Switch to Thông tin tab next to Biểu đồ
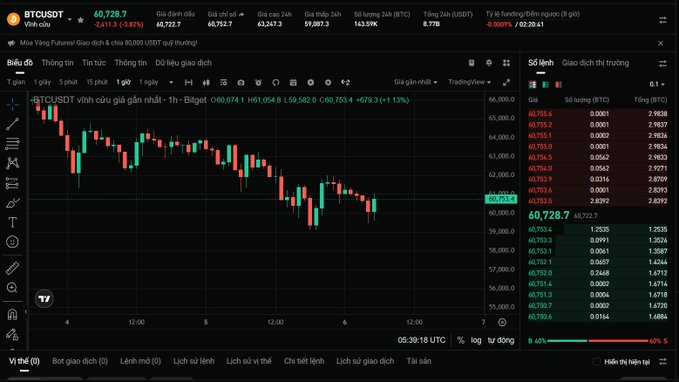This screenshot has width=679, height=382. click(58, 63)
